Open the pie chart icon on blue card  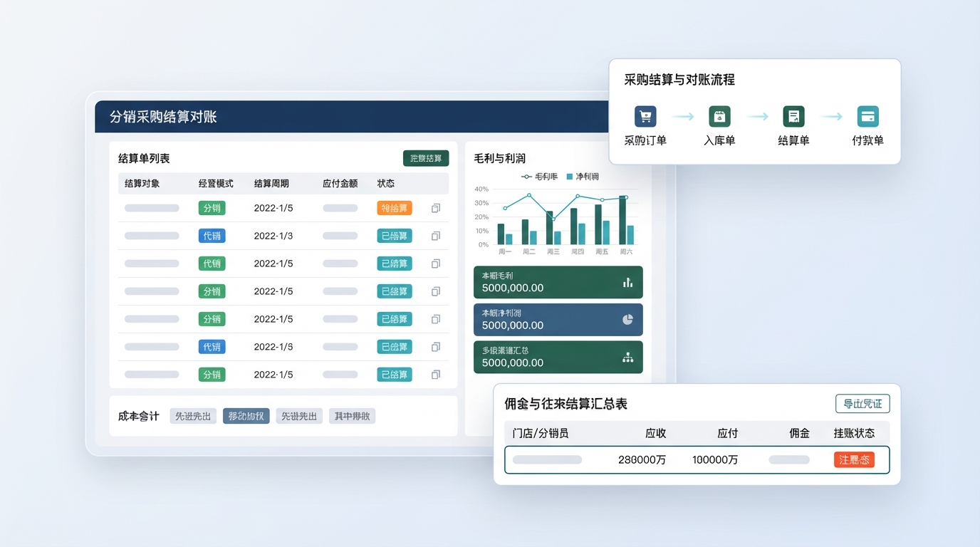(x=627, y=320)
